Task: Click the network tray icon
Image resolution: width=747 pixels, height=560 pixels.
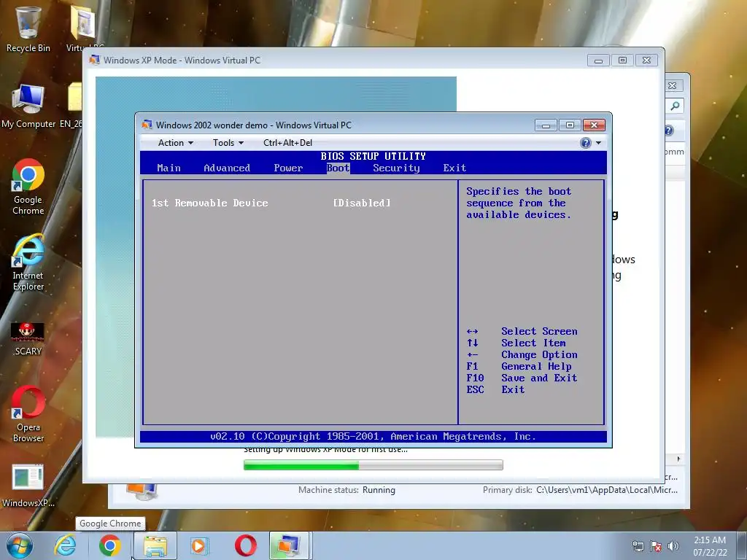Action: point(638,546)
